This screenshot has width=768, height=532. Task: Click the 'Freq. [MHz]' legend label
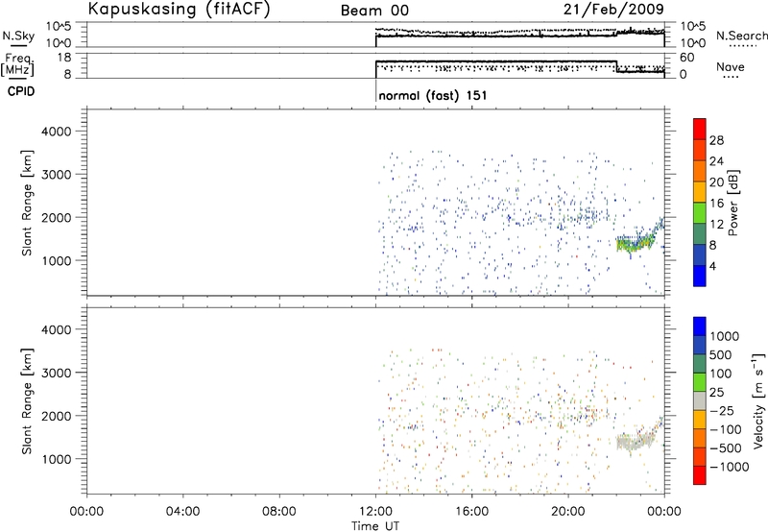pos(18,64)
